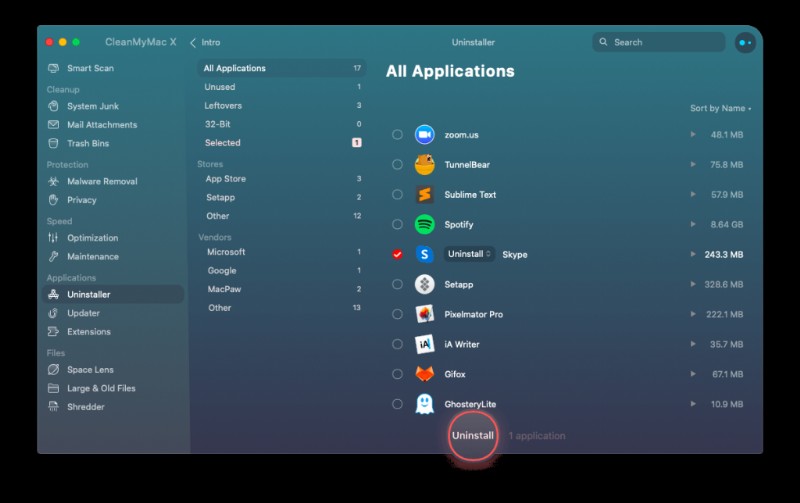Filter by Microsoft vendor
Screen dimensions: 800x503
[x=282, y=252]
